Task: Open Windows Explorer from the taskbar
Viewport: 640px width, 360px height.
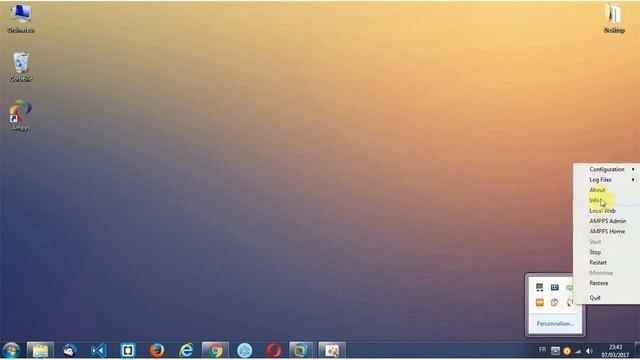Action: pyautogui.click(x=40, y=350)
